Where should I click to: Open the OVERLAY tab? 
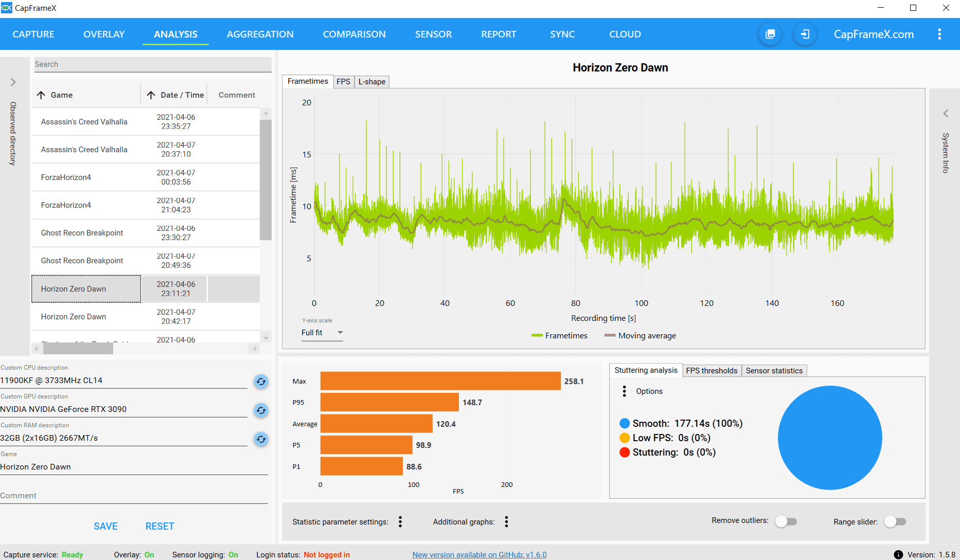(x=104, y=34)
